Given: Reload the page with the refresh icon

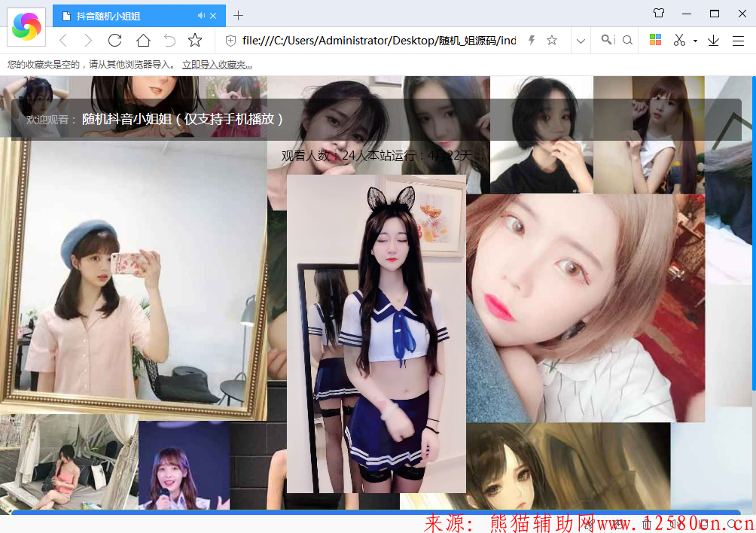Looking at the screenshot, I should click(114, 41).
